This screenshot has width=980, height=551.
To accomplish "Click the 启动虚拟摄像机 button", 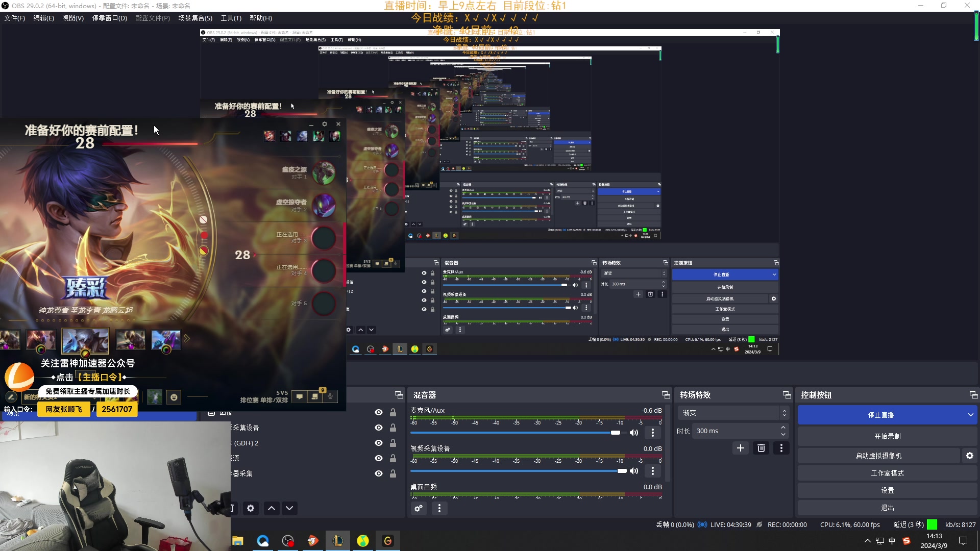I will 878,456.
